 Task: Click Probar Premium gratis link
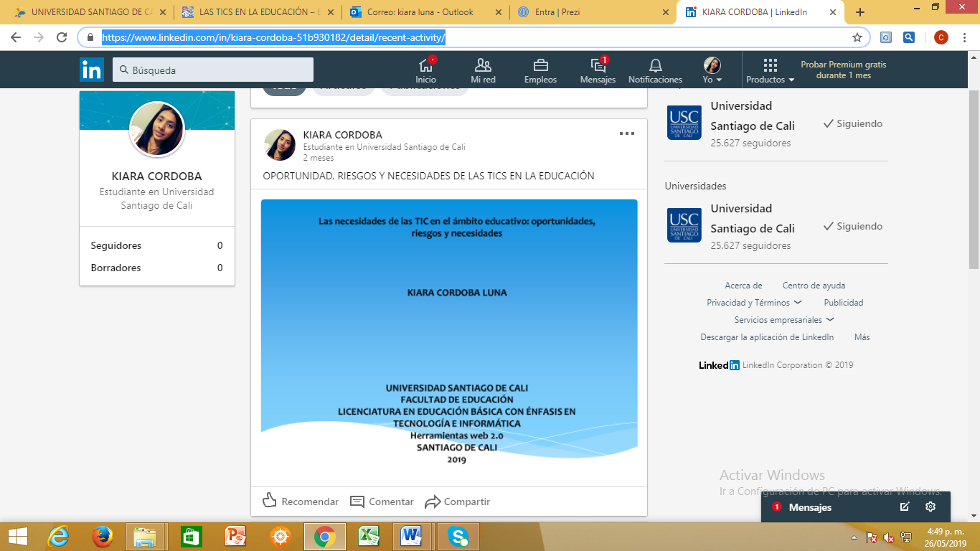tap(843, 70)
